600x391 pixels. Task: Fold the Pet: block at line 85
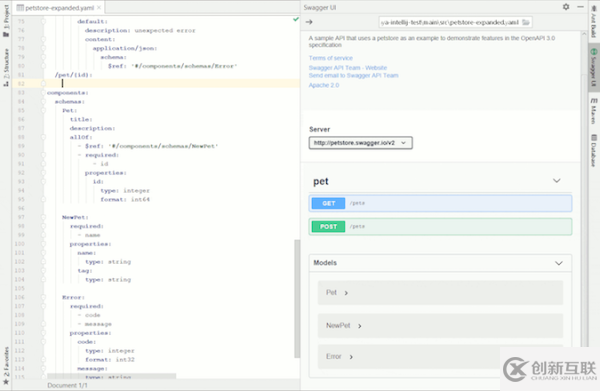43,111
